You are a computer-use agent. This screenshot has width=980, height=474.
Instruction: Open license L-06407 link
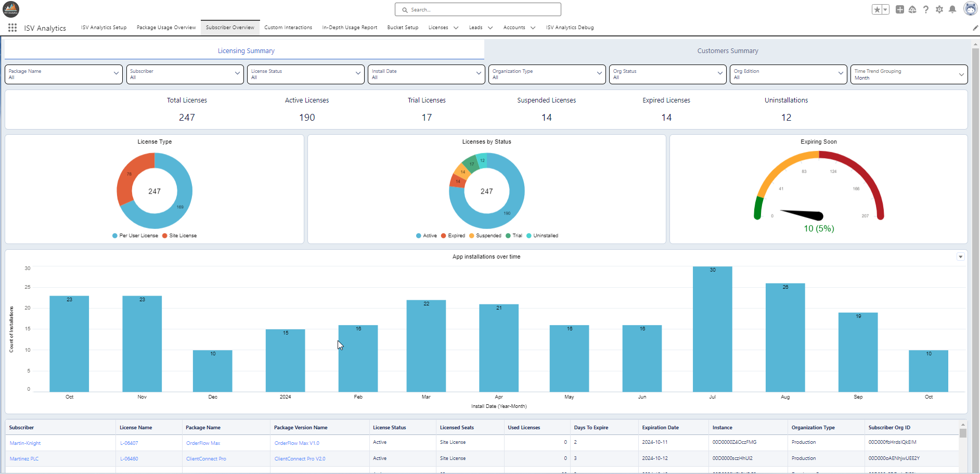(129, 443)
